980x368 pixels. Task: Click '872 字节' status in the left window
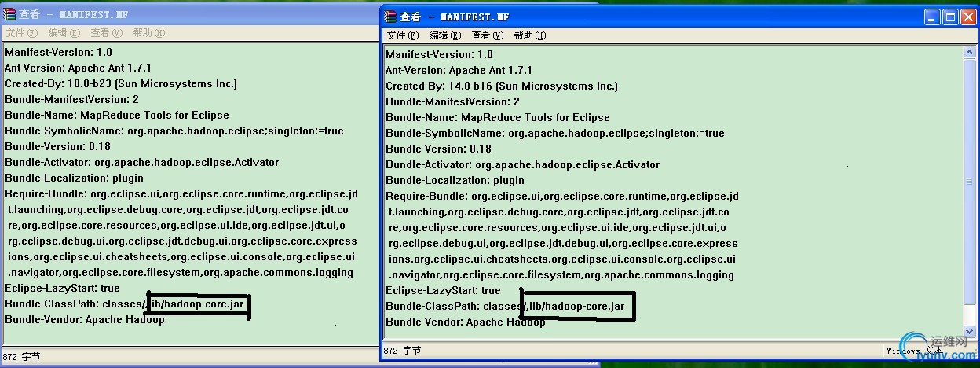pos(21,356)
